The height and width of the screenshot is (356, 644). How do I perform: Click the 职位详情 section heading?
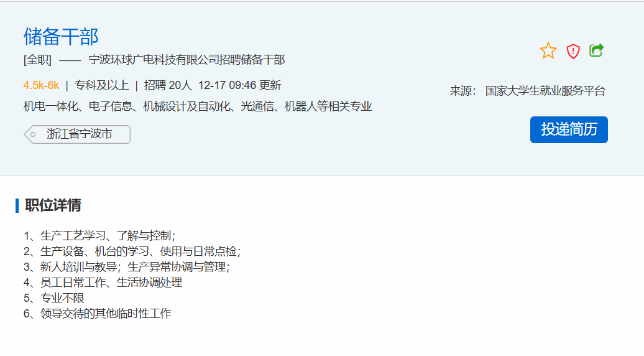pyautogui.click(x=53, y=205)
